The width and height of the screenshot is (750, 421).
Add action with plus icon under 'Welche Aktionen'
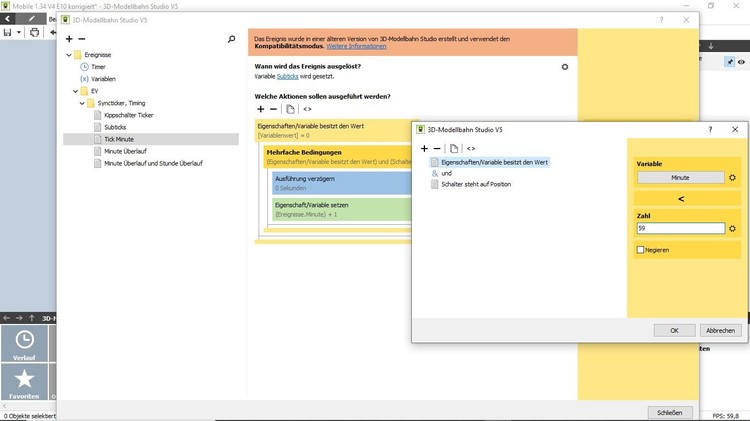[261, 109]
